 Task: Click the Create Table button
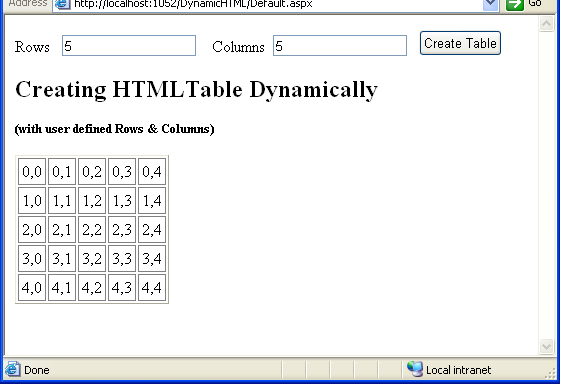(x=460, y=43)
